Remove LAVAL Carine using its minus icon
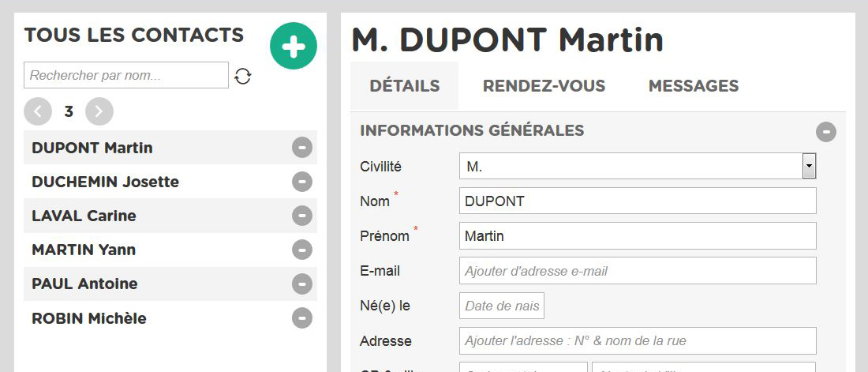Screen dimensions: 868x372 tap(301, 216)
